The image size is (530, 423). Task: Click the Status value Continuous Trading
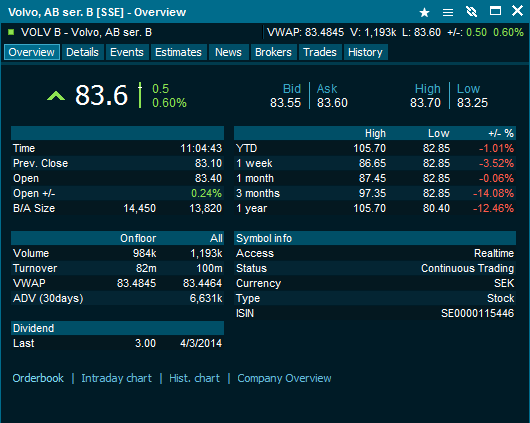[467, 268]
